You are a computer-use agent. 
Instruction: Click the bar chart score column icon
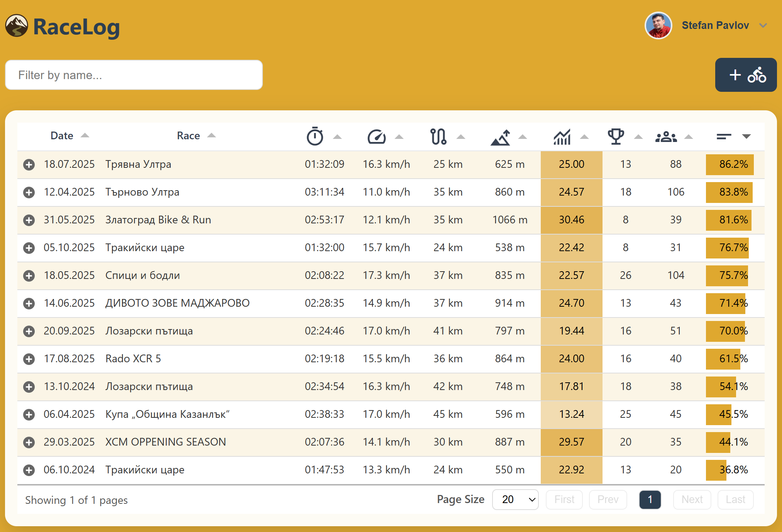tap(562, 137)
